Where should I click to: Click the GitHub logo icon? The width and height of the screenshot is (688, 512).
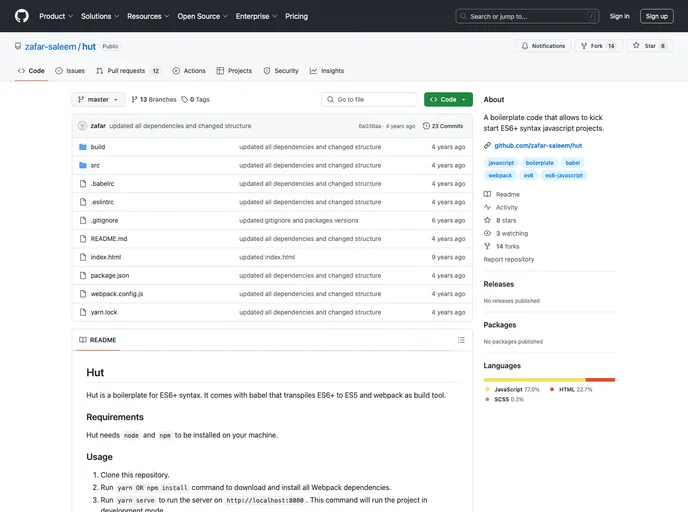coord(22,16)
